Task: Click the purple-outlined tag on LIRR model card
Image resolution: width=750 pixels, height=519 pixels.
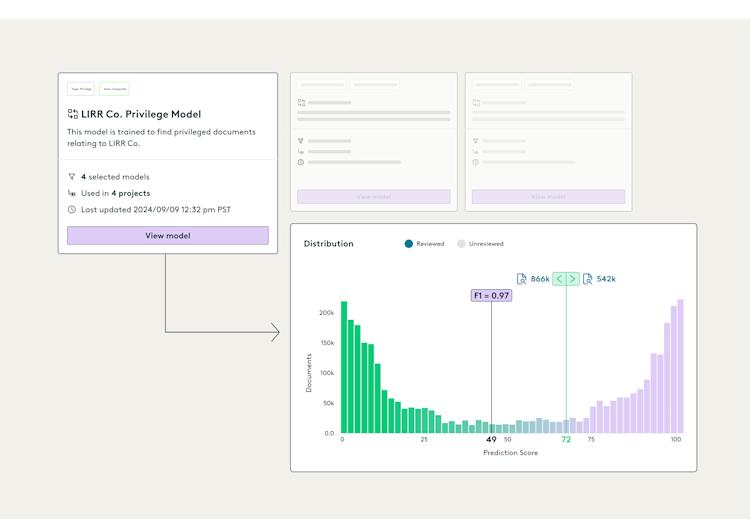Action: [x=81, y=88]
